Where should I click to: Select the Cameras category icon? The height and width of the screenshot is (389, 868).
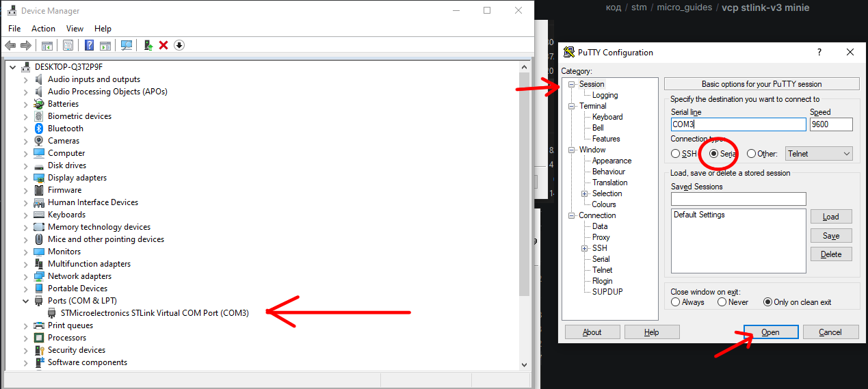point(39,141)
